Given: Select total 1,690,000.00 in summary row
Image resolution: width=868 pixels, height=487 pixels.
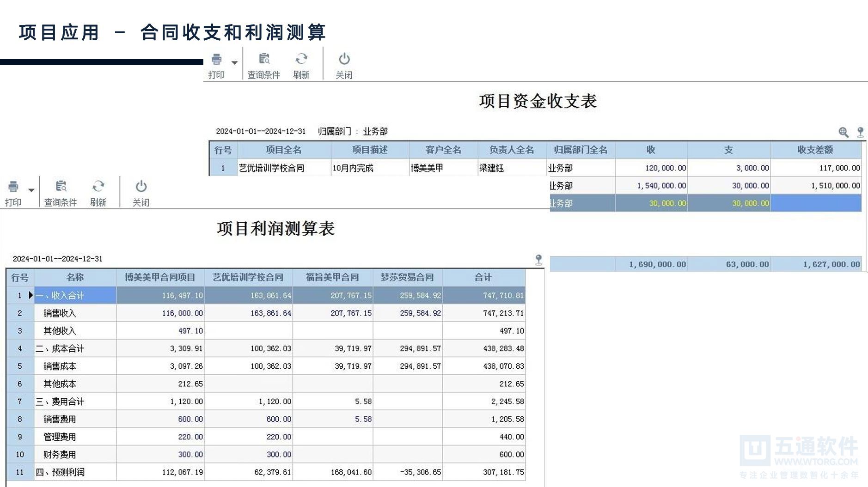Looking at the screenshot, I should tap(651, 264).
